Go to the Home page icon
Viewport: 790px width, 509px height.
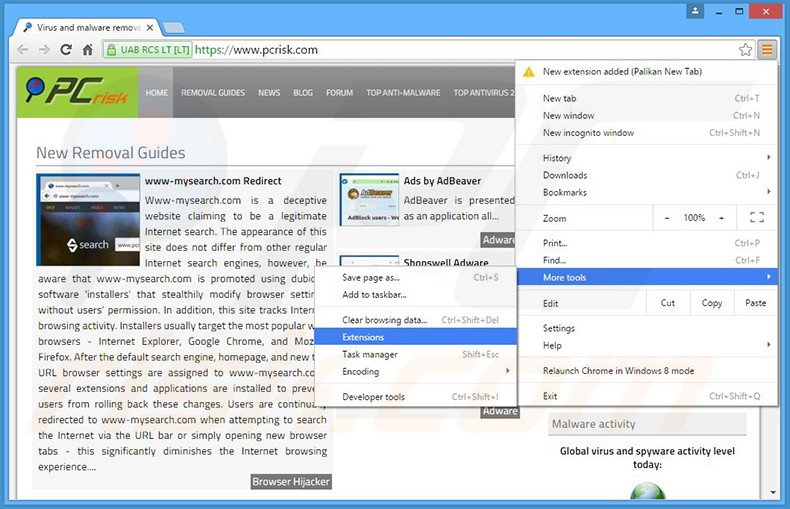(88, 49)
